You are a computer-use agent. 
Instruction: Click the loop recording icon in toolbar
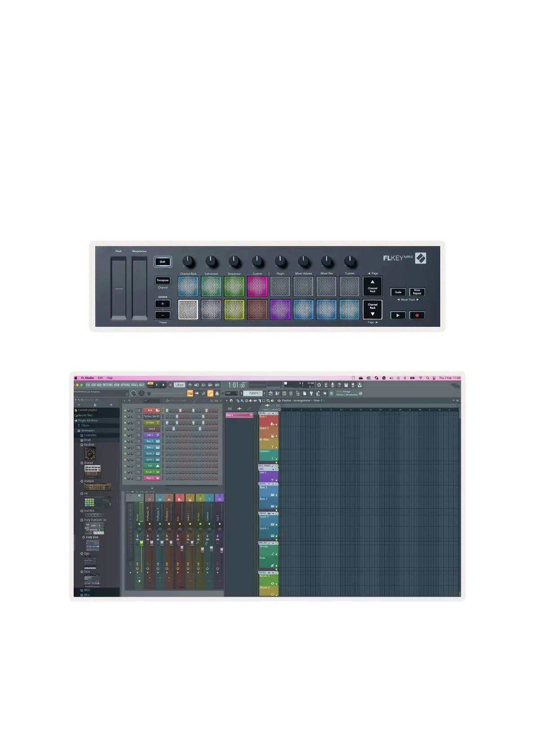click(217, 385)
